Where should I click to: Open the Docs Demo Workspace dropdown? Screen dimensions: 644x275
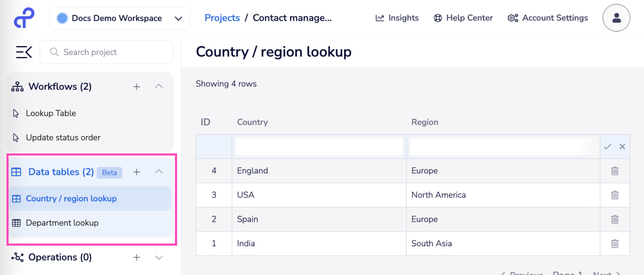(120, 18)
